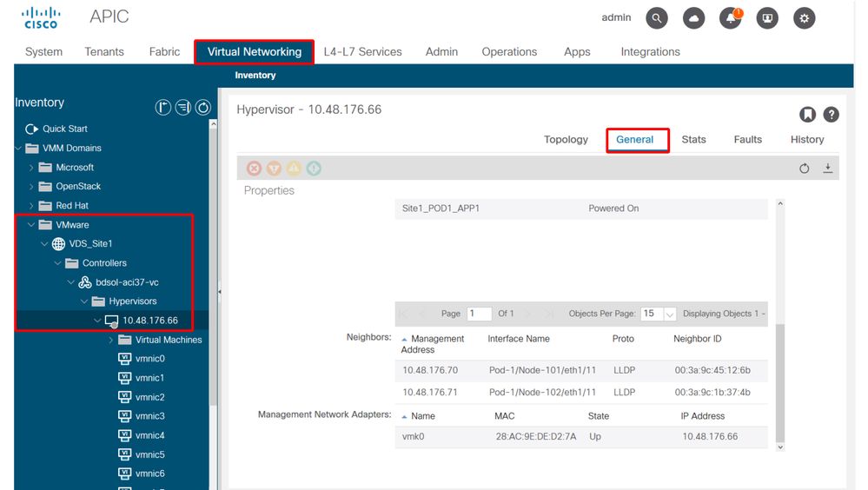
Task: Click the admin user label
Action: (x=616, y=17)
